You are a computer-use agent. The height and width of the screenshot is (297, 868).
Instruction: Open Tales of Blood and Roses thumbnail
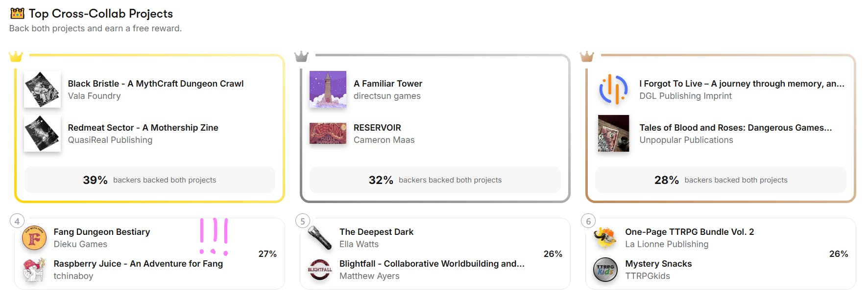click(x=613, y=134)
